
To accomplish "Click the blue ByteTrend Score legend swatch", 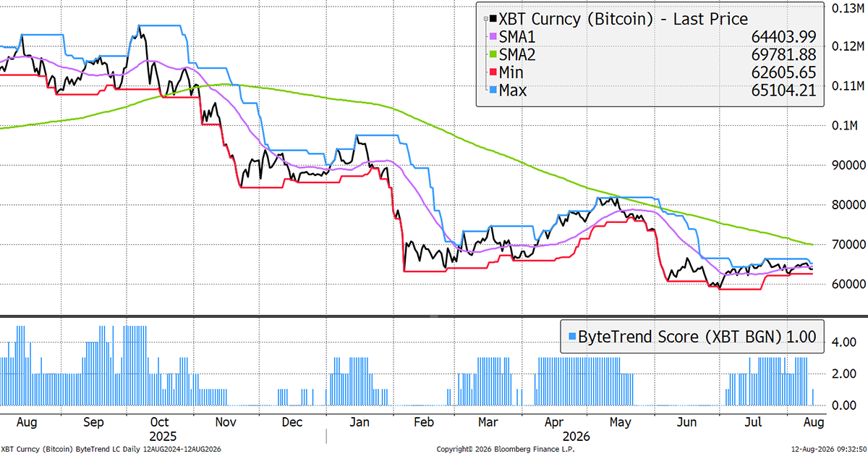I will click(x=573, y=337).
